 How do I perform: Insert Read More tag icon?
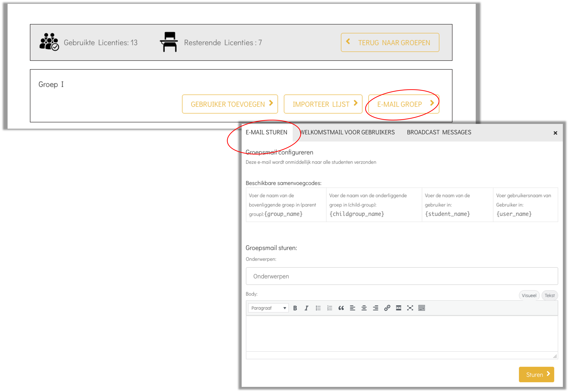click(x=399, y=308)
